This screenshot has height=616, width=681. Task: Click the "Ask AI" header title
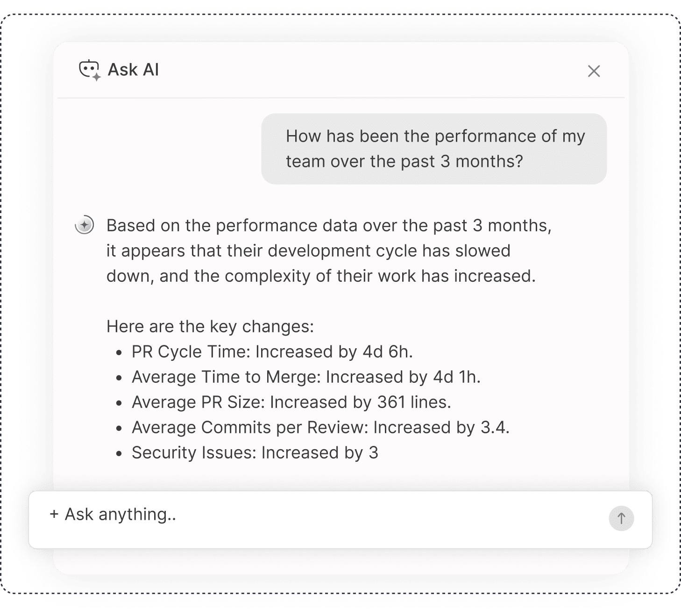[x=133, y=70]
